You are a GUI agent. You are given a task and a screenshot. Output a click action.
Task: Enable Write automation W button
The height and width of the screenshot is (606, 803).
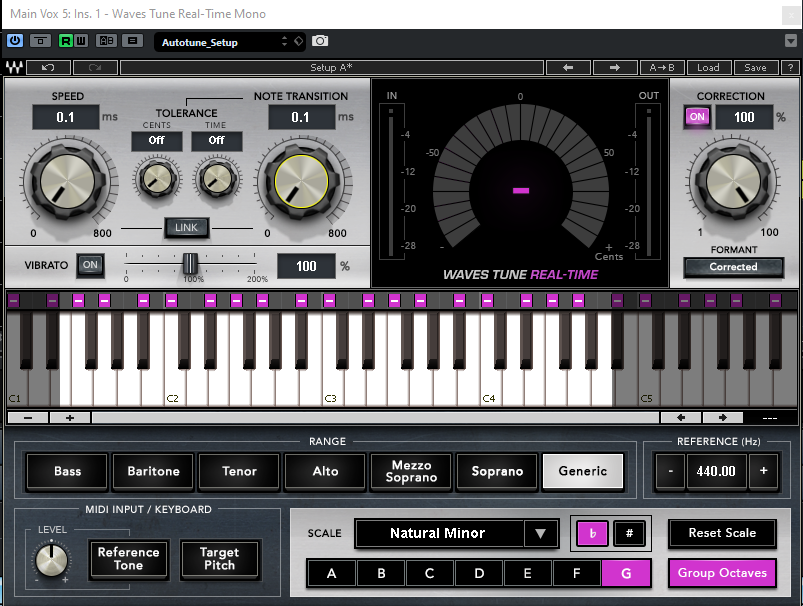[81, 41]
